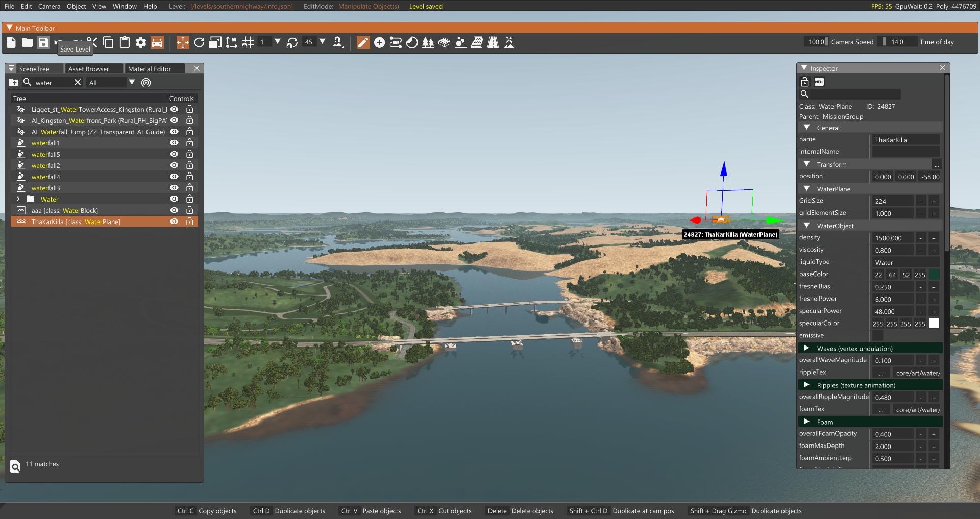Switch to the Asset Browser tab
Viewport: 980px width, 519px height.
point(89,69)
